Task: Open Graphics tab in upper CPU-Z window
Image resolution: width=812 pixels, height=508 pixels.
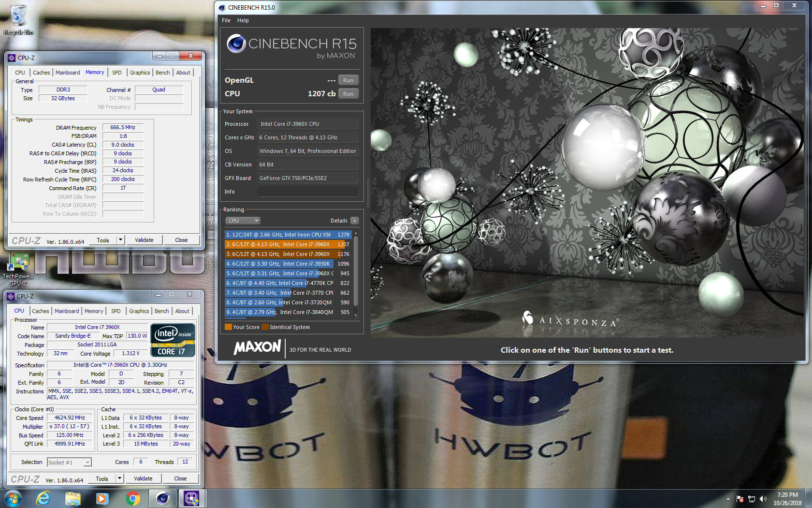Action: click(x=140, y=73)
